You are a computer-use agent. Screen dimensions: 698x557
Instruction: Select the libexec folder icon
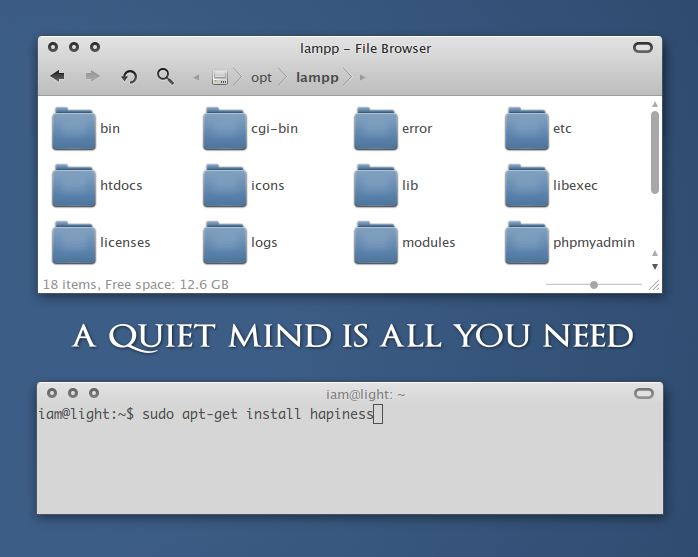point(527,185)
